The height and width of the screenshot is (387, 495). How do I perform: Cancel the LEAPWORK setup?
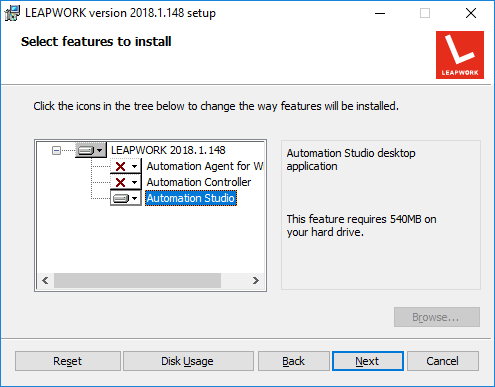443,361
